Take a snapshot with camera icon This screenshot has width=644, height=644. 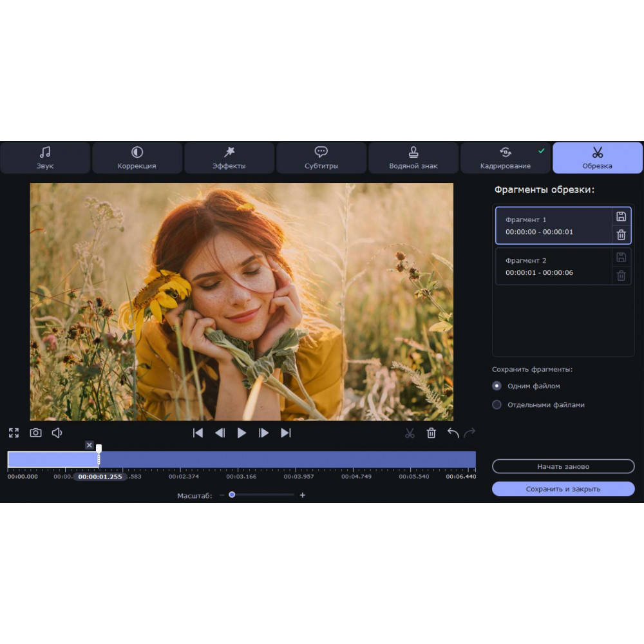(x=35, y=433)
